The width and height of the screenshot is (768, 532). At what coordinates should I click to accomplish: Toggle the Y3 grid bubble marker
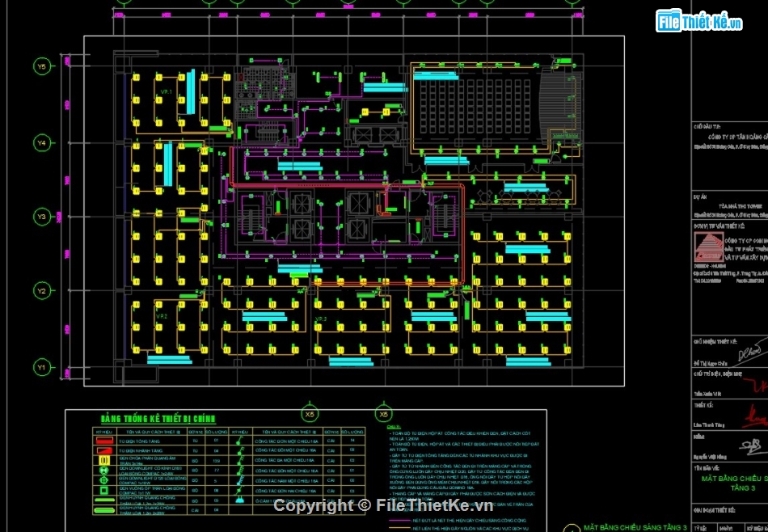click(x=42, y=217)
